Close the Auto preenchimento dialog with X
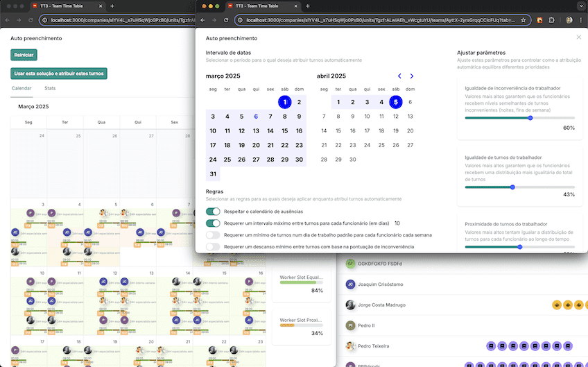588x367 pixels. click(579, 37)
